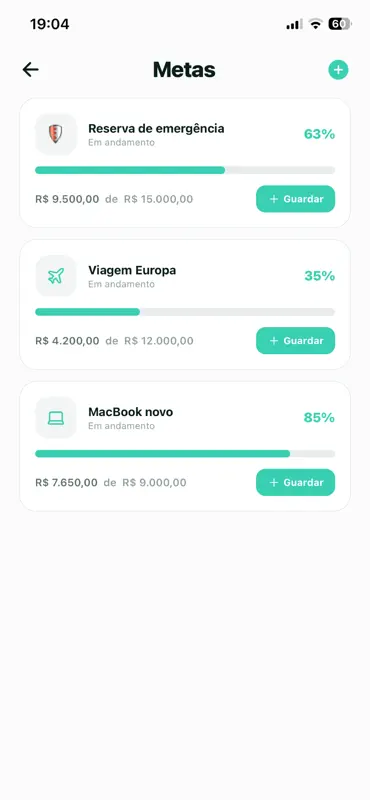The image size is (370, 800).
Task: Tap the laptop icon for MacBook novo
Action: 56,418
